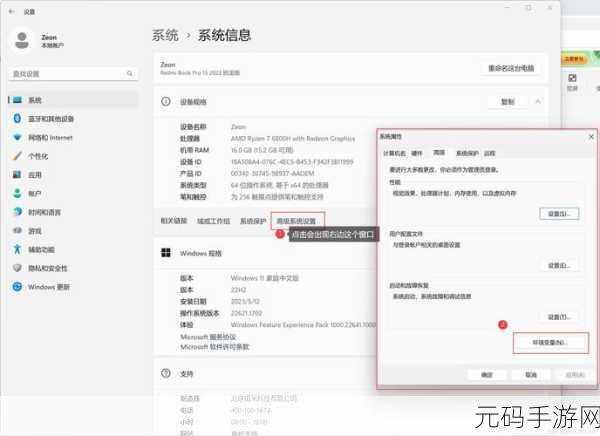Switch to 远程 tab in 系统属性
600x436 pixels.
click(x=489, y=153)
